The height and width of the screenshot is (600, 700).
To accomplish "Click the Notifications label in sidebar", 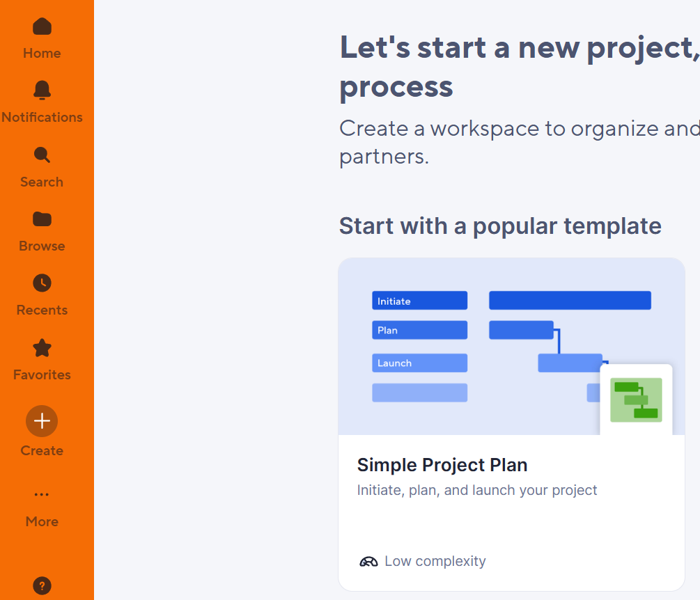I will pyautogui.click(x=42, y=118).
